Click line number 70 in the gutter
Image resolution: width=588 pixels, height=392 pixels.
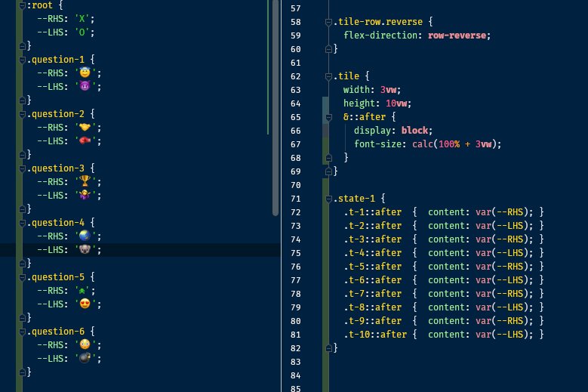[x=295, y=185]
